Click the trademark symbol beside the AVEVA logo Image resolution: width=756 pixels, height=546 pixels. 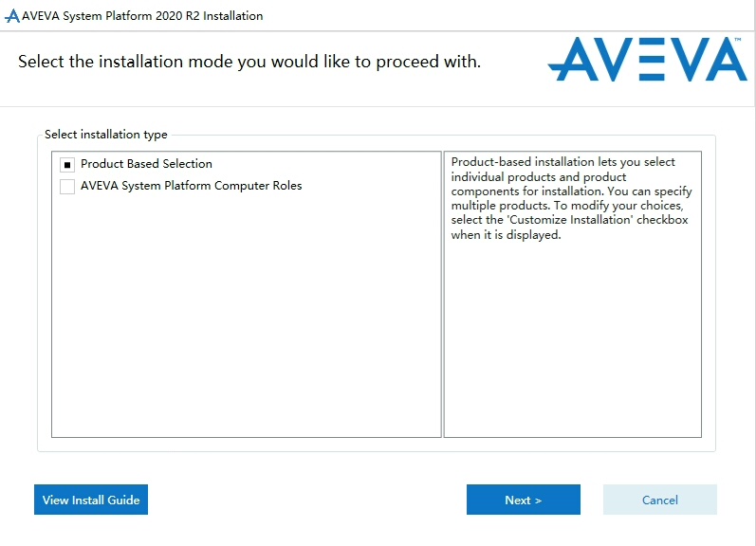[737, 41]
